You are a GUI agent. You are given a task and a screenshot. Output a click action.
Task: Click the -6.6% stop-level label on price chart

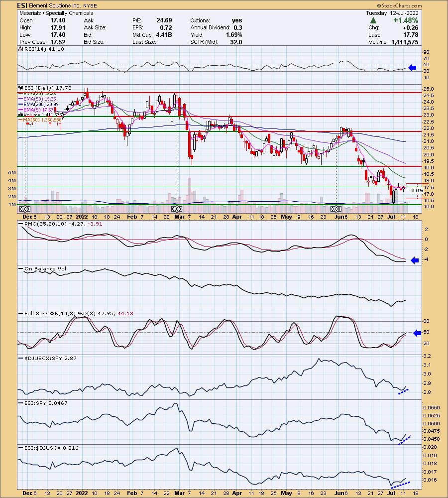click(x=416, y=191)
